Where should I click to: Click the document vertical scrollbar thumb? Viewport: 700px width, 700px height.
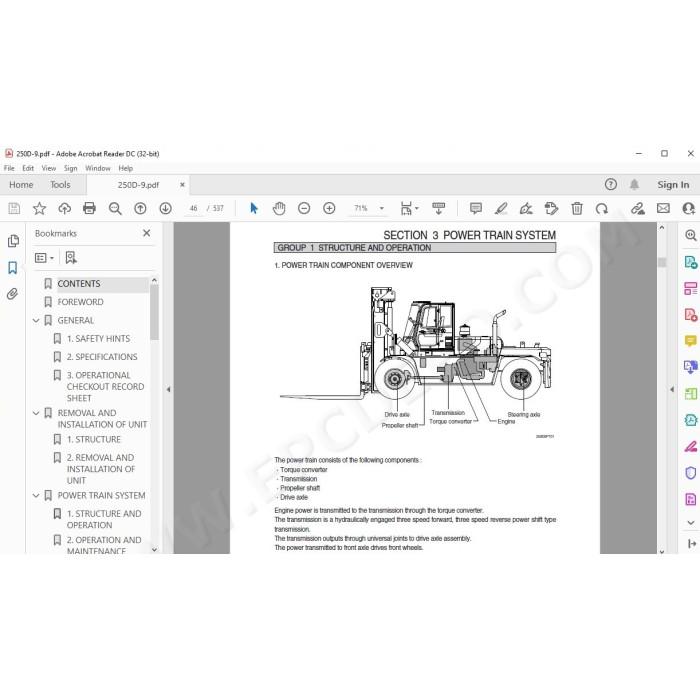point(662,262)
